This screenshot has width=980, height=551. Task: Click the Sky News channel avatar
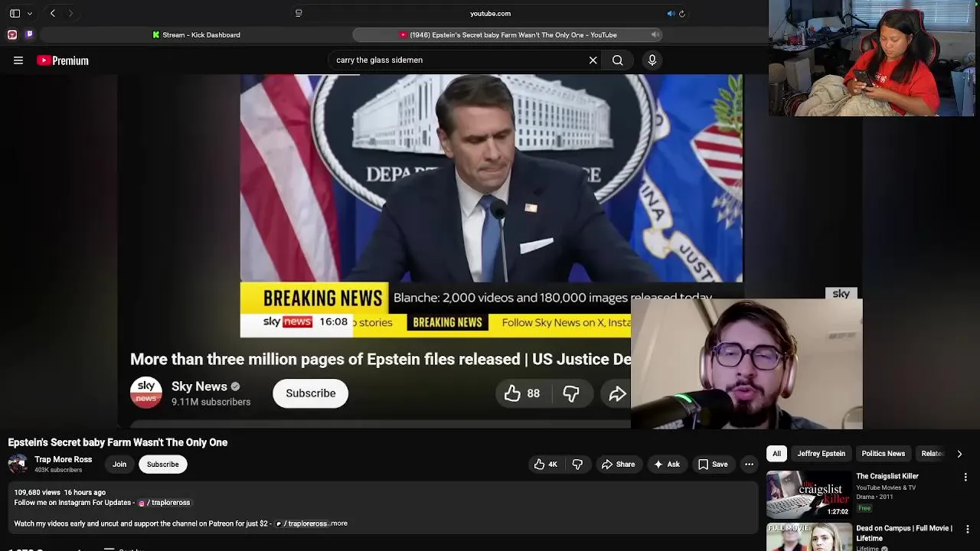coord(145,393)
